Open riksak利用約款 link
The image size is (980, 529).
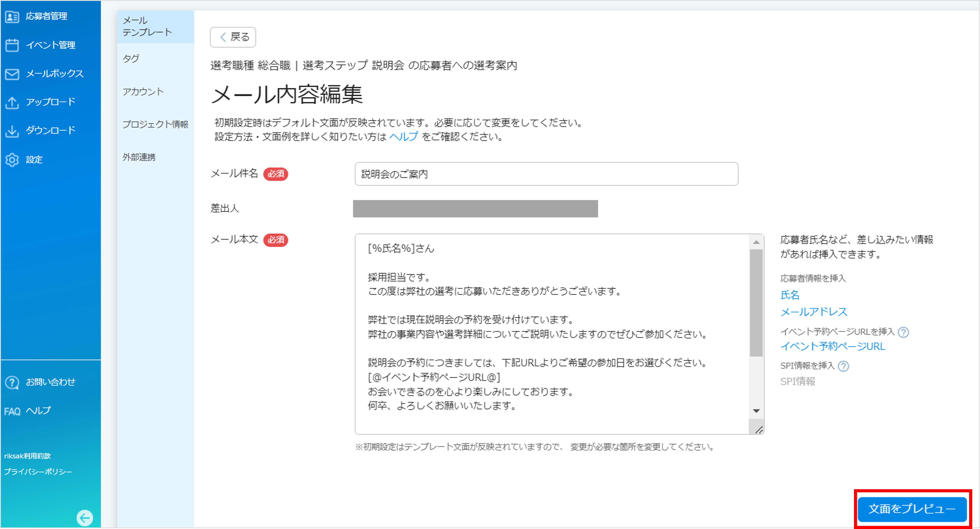[27, 456]
